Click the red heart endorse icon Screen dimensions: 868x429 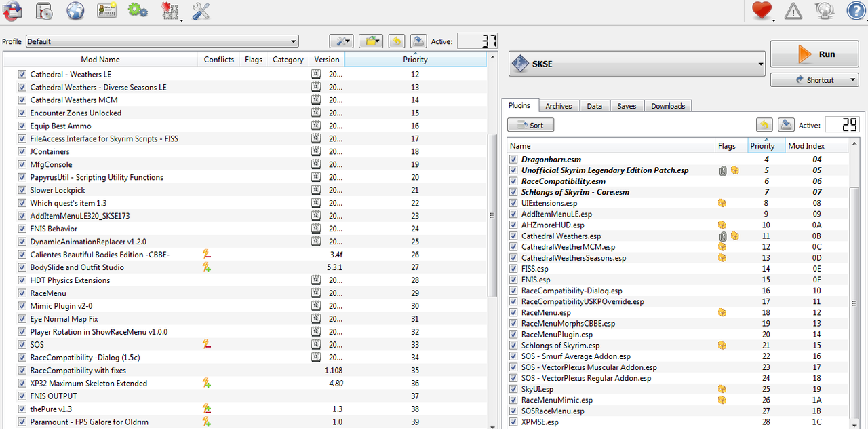point(763,10)
